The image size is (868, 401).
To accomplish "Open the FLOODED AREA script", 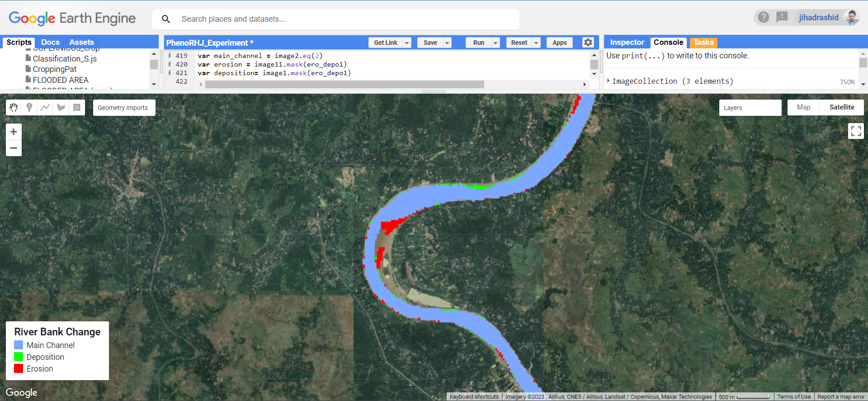I will tap(61, 80).
